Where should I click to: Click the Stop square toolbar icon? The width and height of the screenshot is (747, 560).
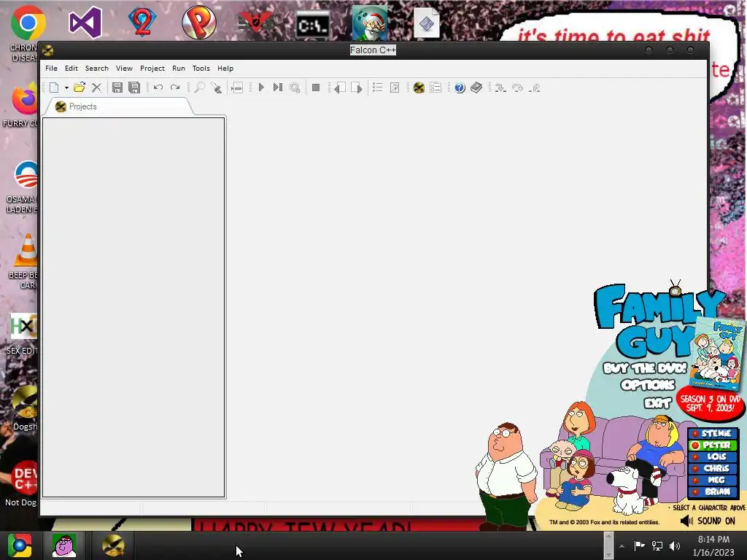[x=315, y=87]
